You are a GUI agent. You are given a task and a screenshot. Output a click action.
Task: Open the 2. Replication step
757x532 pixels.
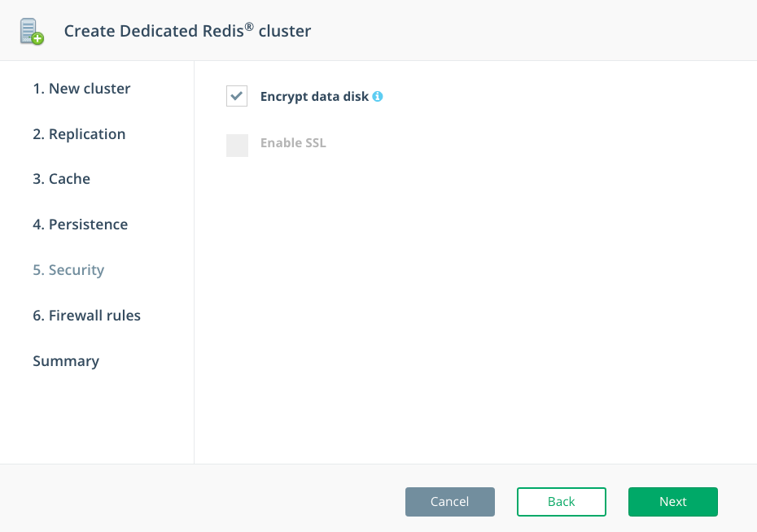click(x=79, y=134)
